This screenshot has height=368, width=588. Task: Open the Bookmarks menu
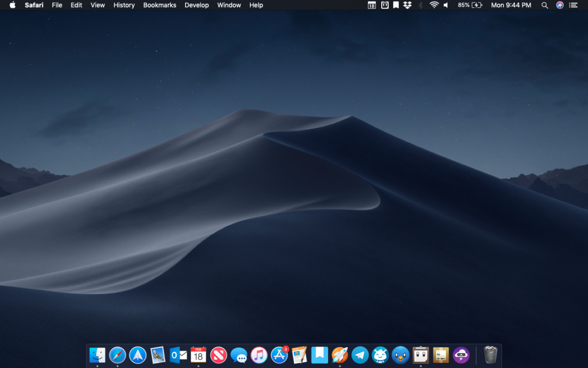click(160, 5)
